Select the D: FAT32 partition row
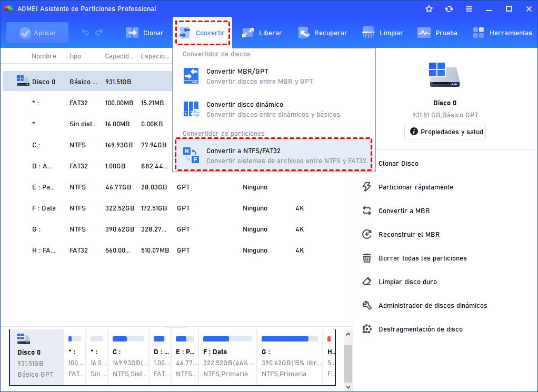The height and width of the screenshot is (392, 538). tap(88, 166)
